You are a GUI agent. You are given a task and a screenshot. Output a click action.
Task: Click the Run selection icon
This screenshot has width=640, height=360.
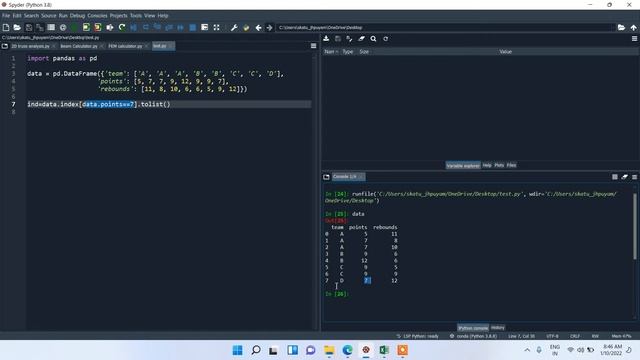click(x=110, y=27)
